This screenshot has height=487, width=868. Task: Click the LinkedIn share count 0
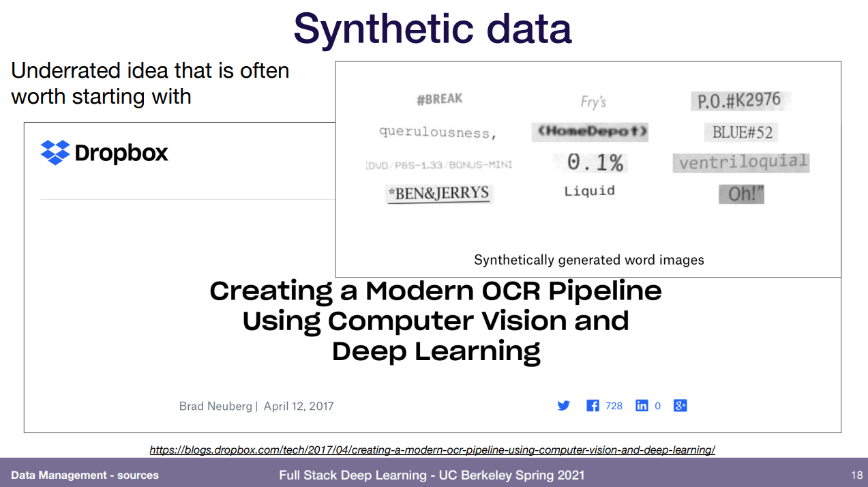[657, 406]
